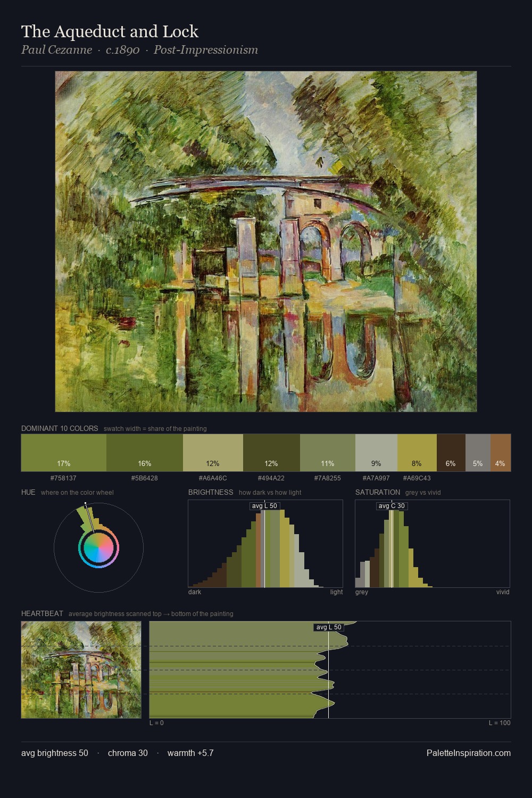Click the brightness histogram chart

(x=265, y=544)
